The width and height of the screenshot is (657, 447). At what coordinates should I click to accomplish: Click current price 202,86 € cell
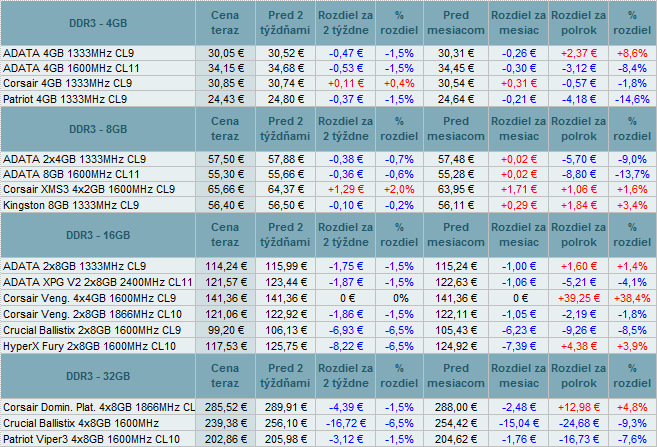(x=226, y=439)
